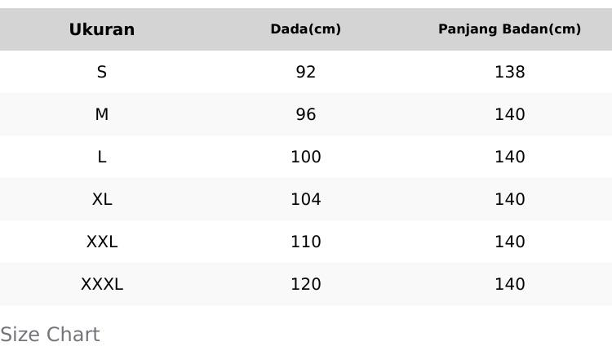This screenshot has width=612, height=364.
Task: Click the Ukuran column header
Action: click(x=102, y=29)
